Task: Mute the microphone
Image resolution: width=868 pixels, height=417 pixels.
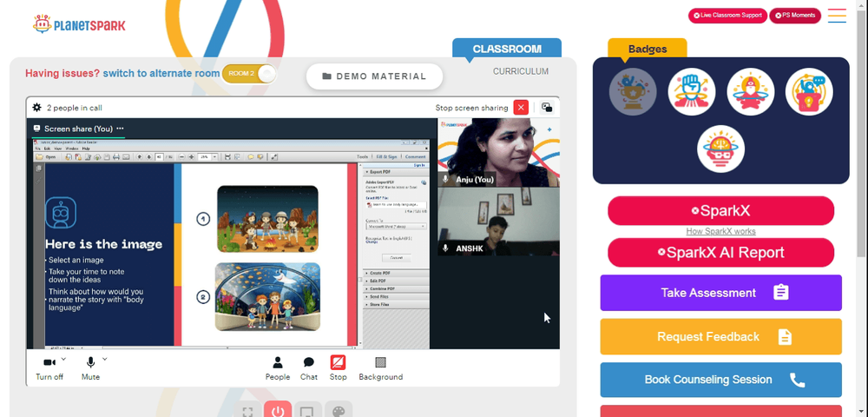Action: (91, 369)
